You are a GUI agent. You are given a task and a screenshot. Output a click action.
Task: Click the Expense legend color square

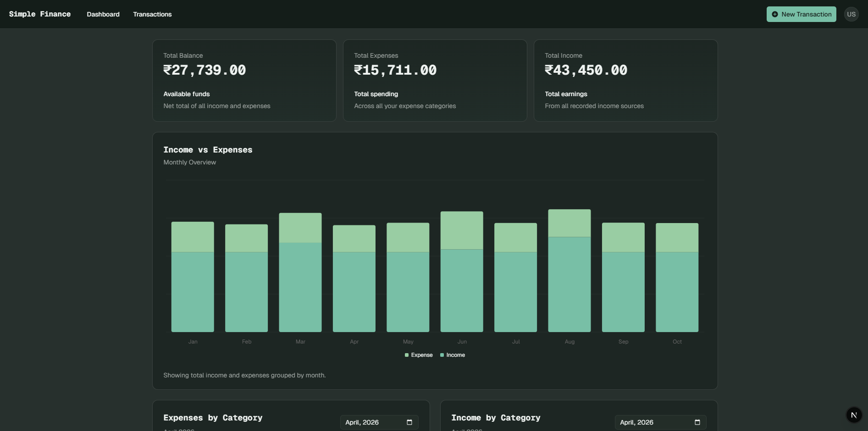click(x=407, y=355)
